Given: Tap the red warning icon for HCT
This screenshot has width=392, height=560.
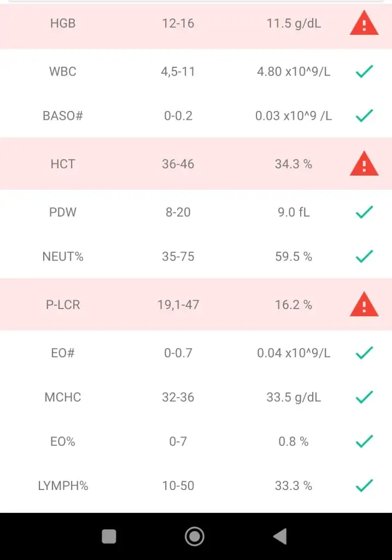Looking at the screenshot, I should click(364, 164).
